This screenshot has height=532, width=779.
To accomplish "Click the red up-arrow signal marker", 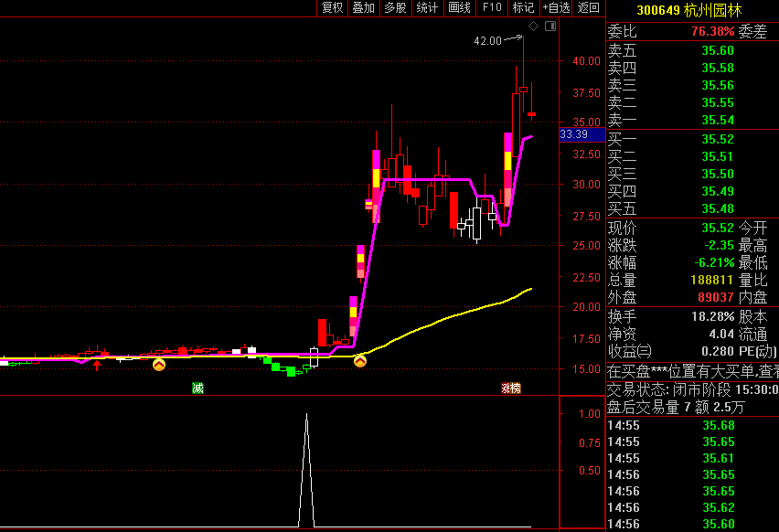I will [x=97, y=365].
